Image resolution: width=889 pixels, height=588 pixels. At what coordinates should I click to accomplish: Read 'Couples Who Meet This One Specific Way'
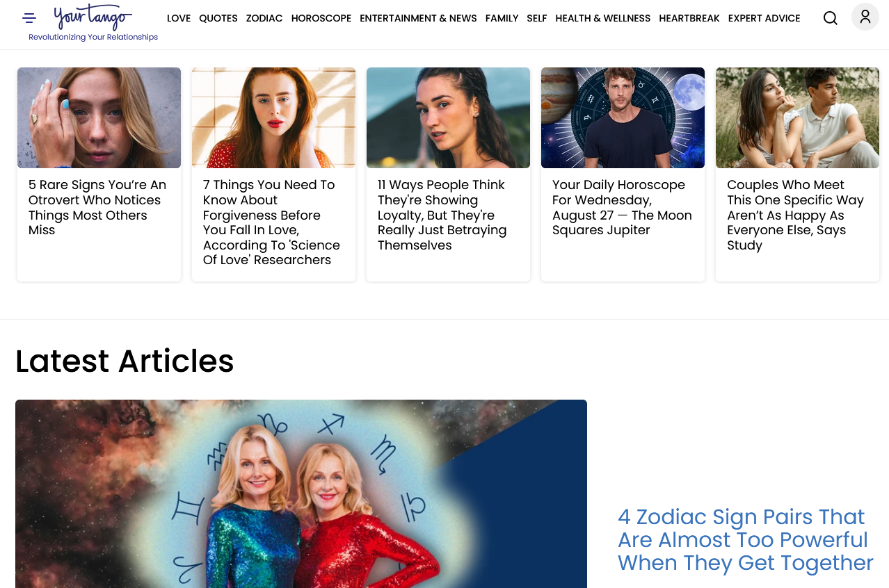(x=796, y=215)
